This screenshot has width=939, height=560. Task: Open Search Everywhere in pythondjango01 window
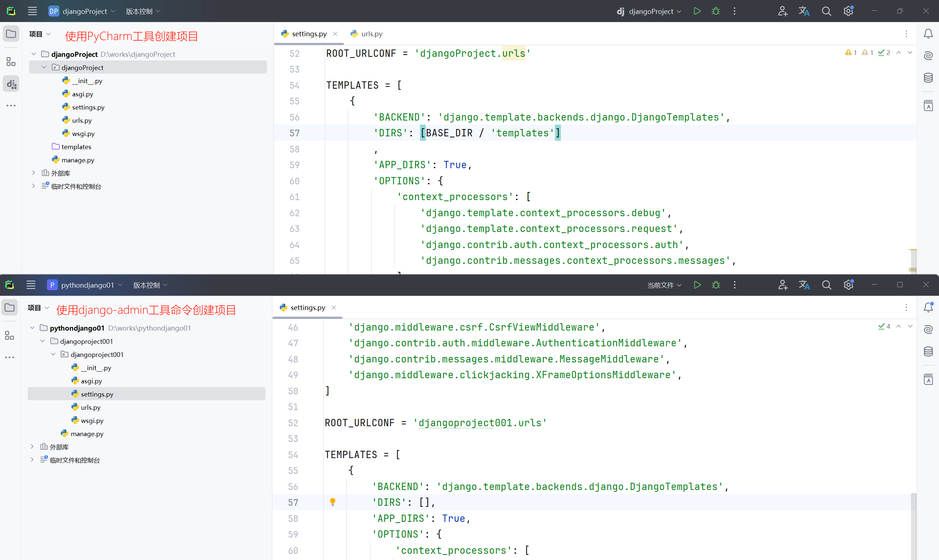826,285
